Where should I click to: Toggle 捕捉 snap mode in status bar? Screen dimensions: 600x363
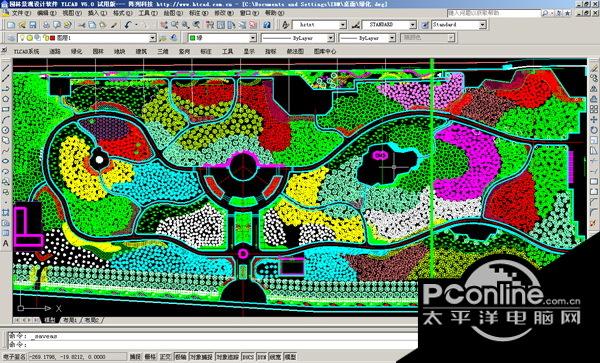(135, 356)
